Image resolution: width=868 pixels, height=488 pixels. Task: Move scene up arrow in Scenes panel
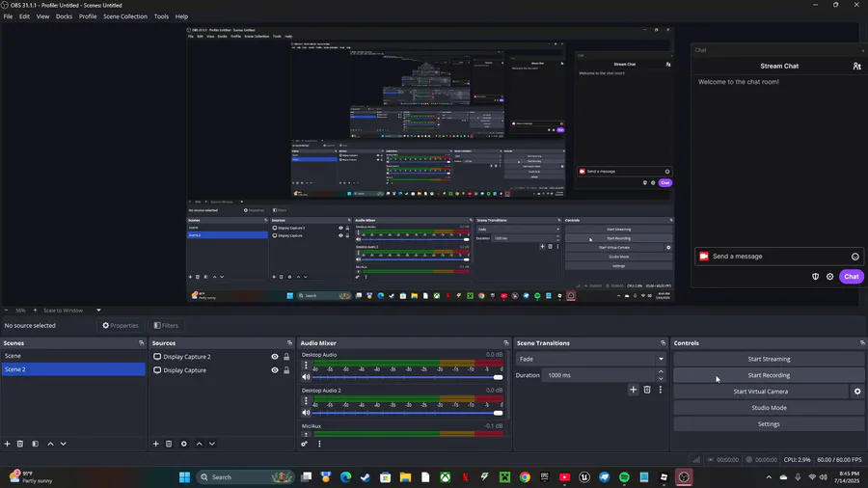pyautogui.click(x=50, y=444)
